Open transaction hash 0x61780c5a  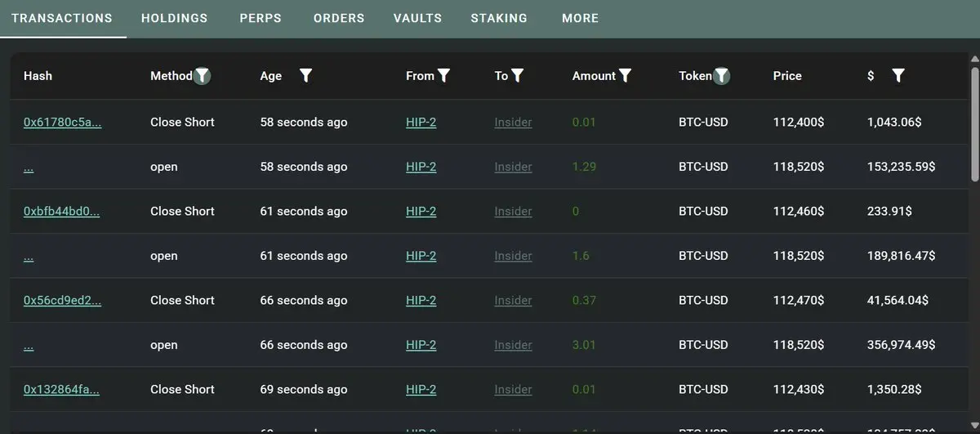click(62, 123)
